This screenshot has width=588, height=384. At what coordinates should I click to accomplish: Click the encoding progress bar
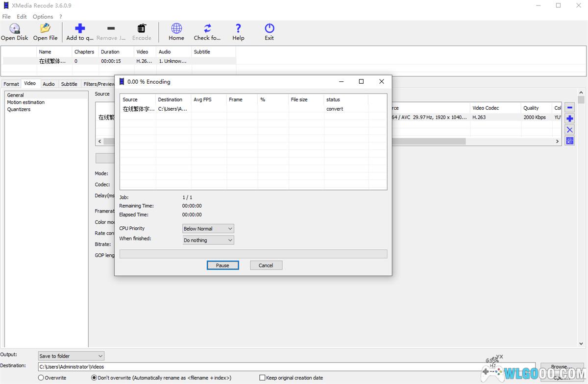tap(253, 254)
